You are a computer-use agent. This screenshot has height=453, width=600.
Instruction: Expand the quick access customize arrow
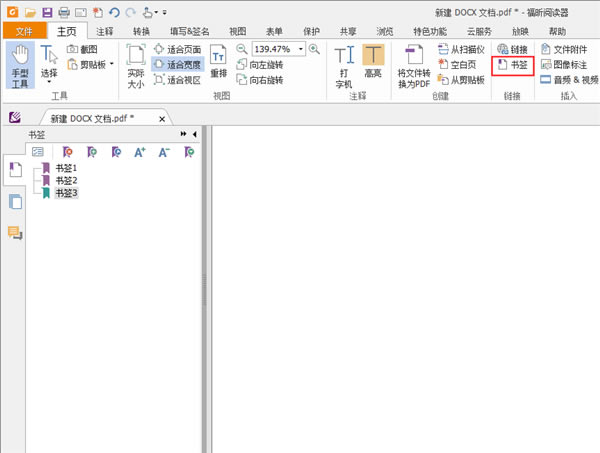point(165,13)
